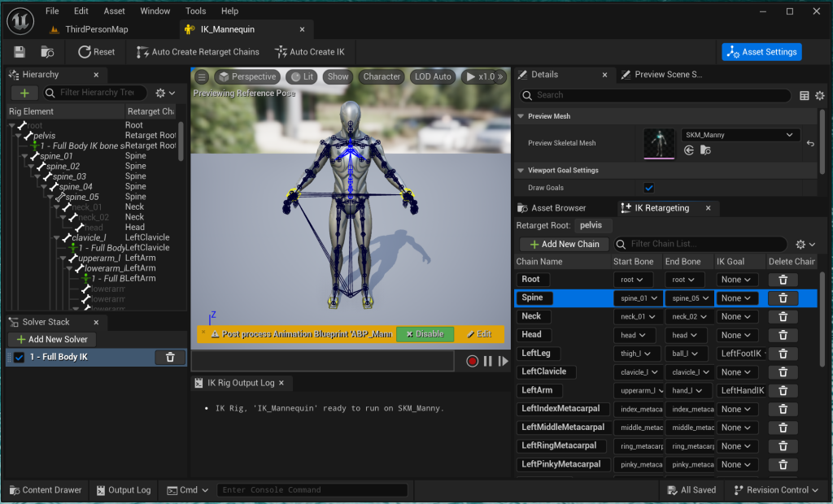The image size is (833, 504).
Task: Delete the LeftIndexMetacarpal retarget chain
Action: tap(783, 410)
